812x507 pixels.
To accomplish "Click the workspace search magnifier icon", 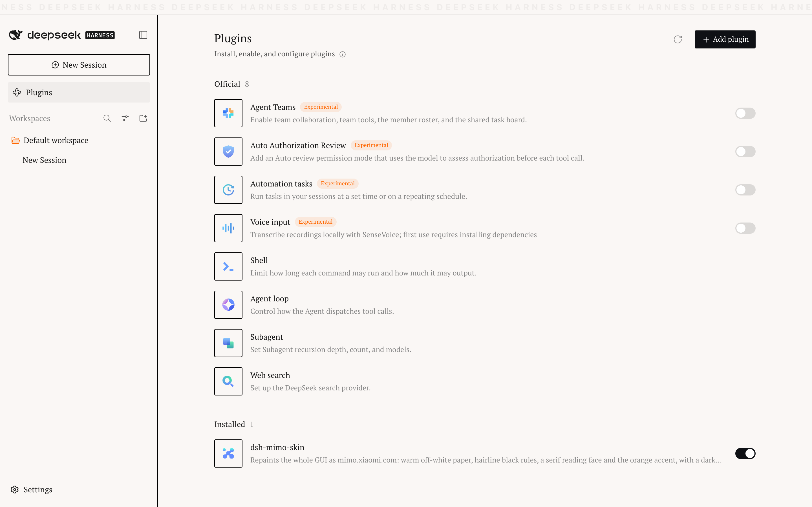I will click(x=107, y=118).
